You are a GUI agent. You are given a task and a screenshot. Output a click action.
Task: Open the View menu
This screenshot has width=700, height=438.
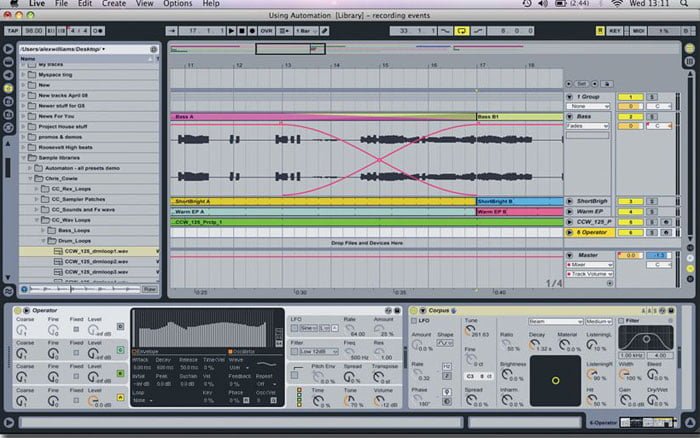tap(144, 4)
